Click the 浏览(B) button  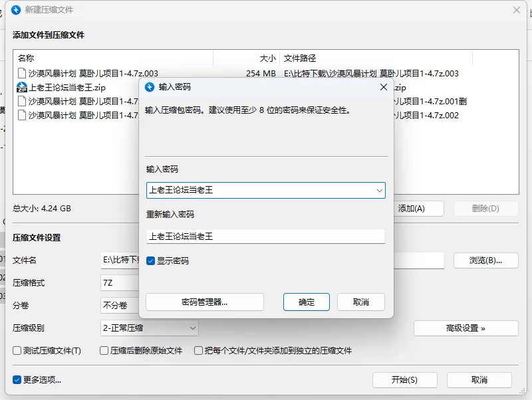pyautogui.click(x=485, y=260)
